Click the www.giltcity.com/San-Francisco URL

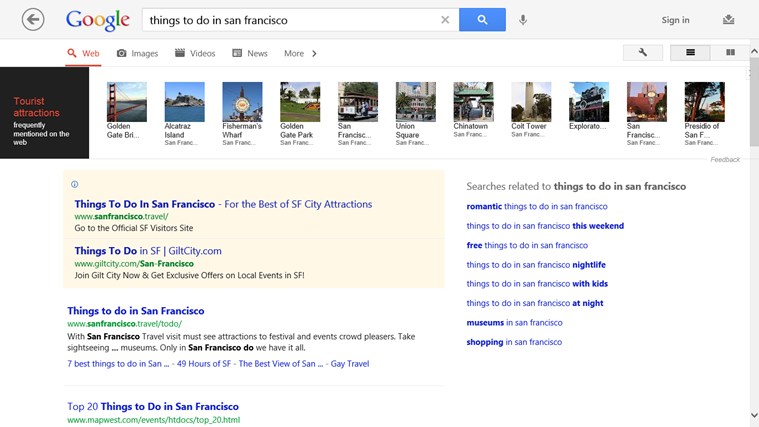(x=134, y=263)
